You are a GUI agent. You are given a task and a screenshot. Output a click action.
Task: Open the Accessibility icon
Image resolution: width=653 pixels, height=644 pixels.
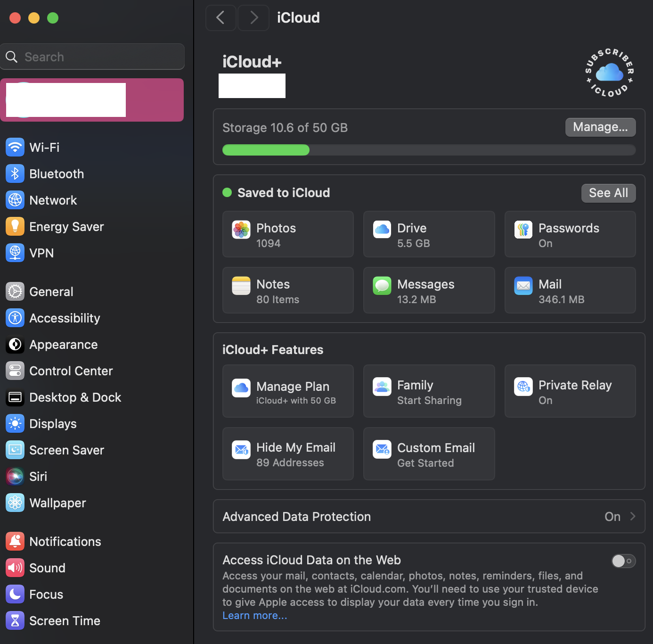pyautogui.click(x=15, y=318)
